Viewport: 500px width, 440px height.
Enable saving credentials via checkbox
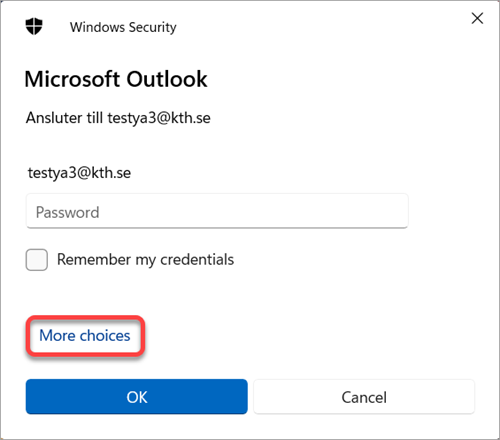(37, 260)
